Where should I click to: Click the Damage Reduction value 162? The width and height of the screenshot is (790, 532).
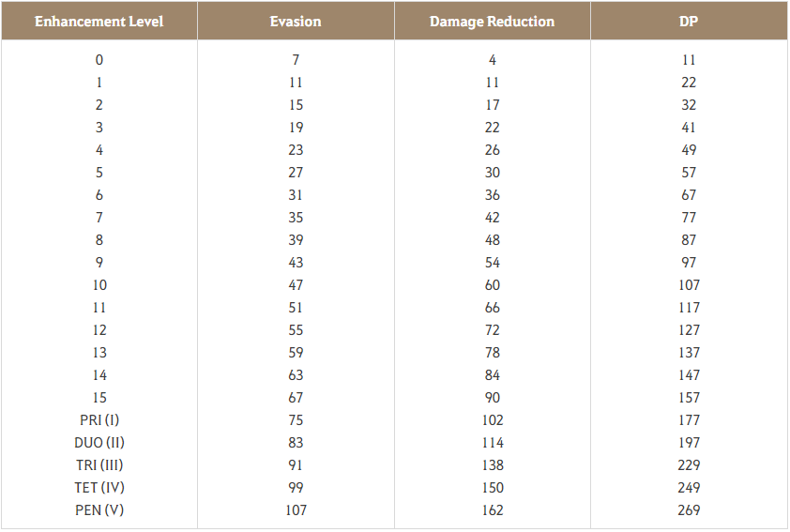493,509
